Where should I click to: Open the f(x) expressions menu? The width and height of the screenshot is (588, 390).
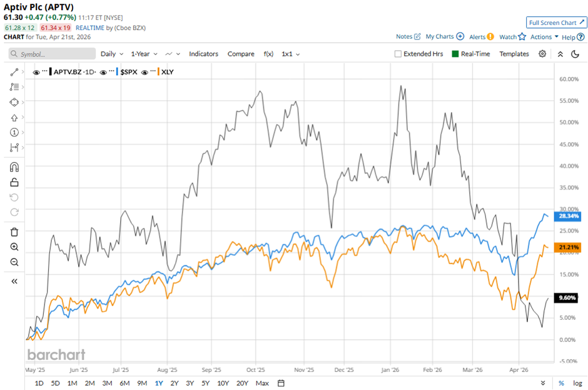coord(268,54)
